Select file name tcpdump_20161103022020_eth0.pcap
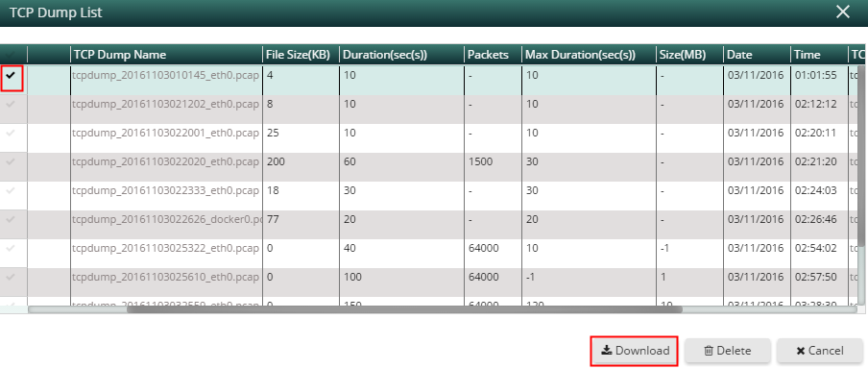The height and width of the screenshot is (369, 868). click(165, 161)
